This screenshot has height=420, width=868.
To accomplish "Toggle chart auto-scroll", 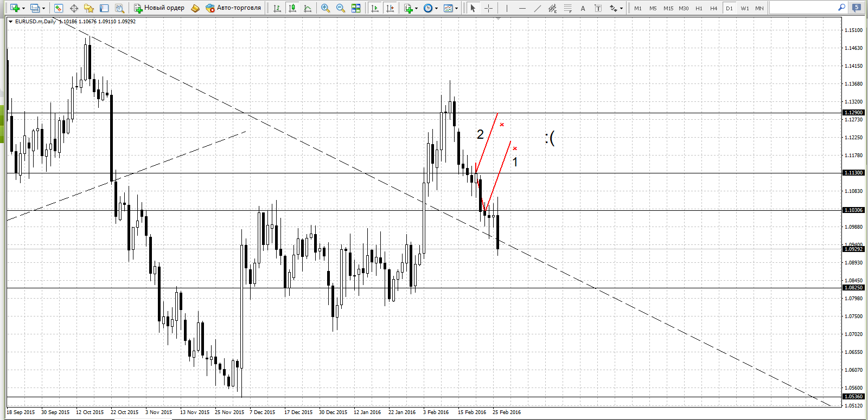I will (374, 8).
